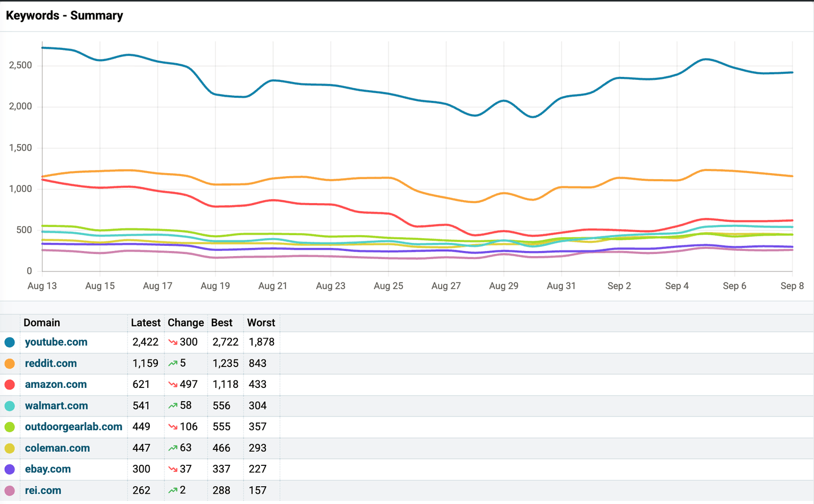The width and height of the screenshot is (814, 504).
Task: Click youtube.com best value 2,722
Action: pos(226,342)
